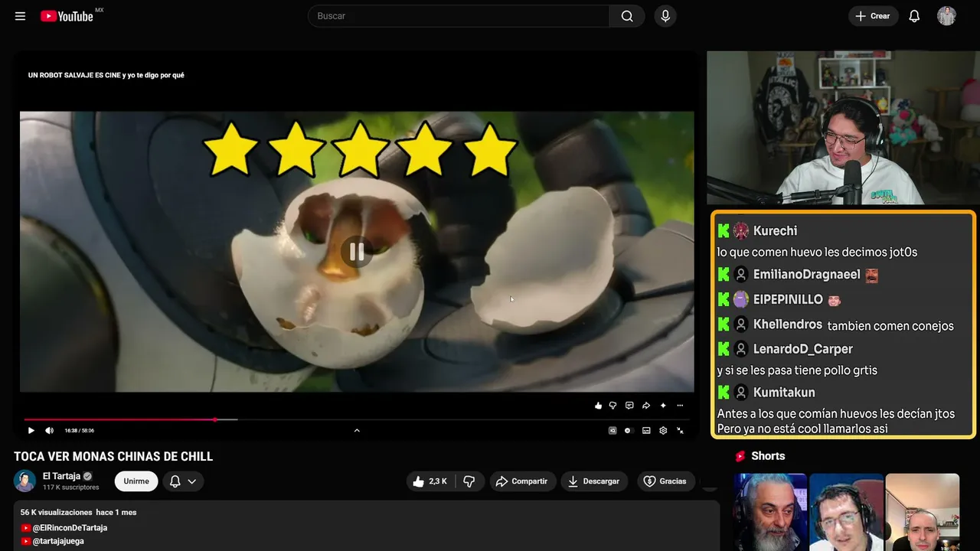This screenshot has width=980, height=551.
Task: Exit fullscreen with the shrink arrows icon
Action: click(680, 431)
